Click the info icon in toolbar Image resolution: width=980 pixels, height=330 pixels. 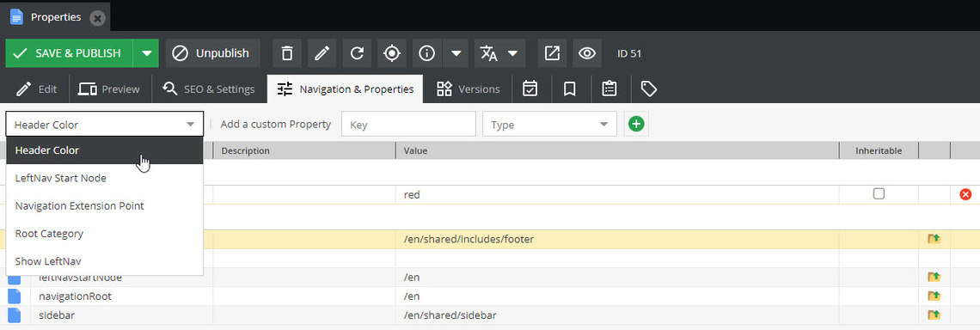[427, 53]
